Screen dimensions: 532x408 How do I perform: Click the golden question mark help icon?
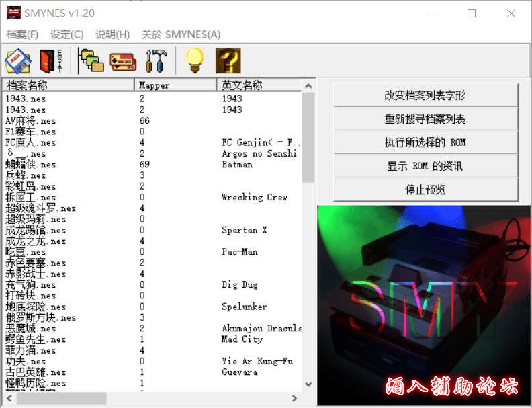[x=228, y=61]
